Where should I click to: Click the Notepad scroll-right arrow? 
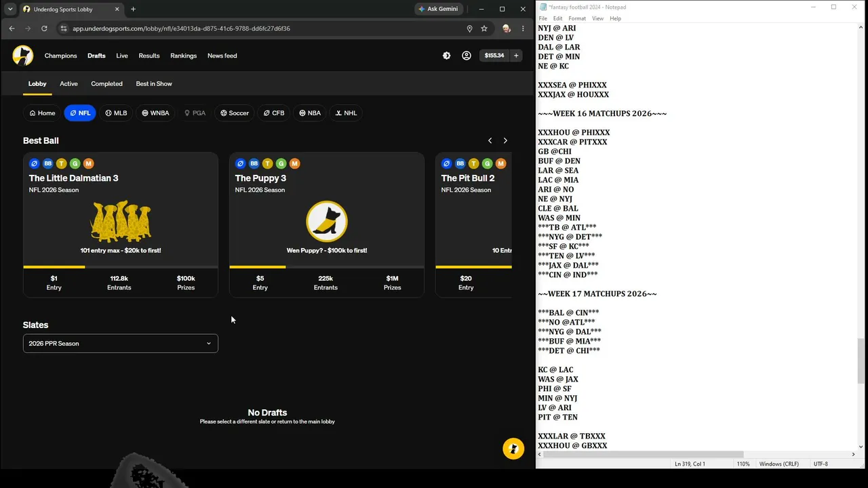[x=853, y=454]
